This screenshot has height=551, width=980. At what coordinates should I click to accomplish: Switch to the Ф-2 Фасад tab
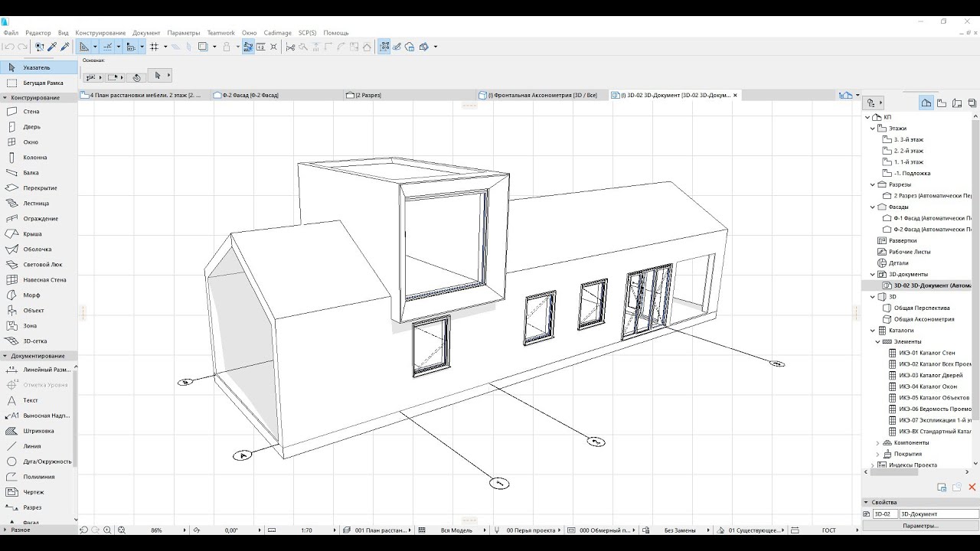(276, 96)
